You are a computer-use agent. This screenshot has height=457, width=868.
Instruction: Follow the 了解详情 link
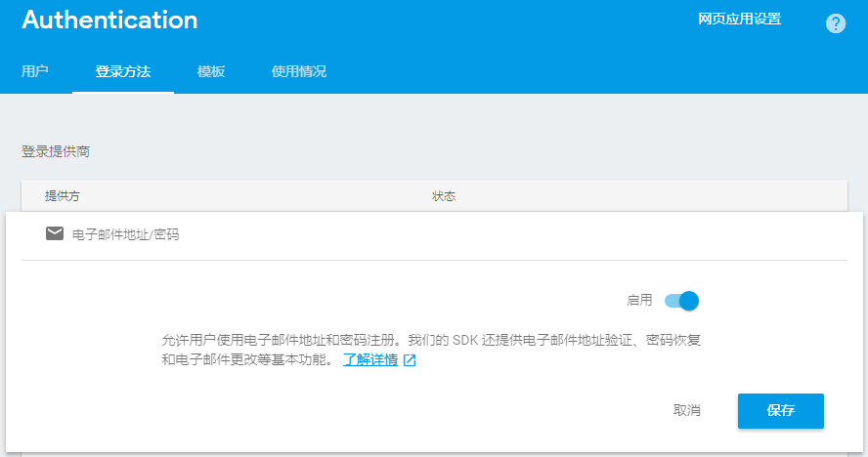point(369,359)
